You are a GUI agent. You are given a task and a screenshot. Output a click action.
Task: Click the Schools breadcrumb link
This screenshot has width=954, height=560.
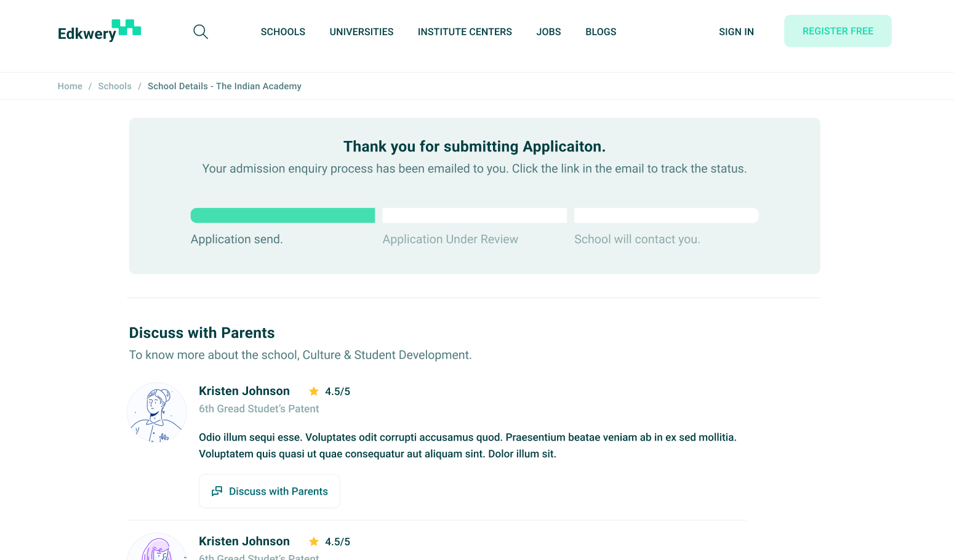114,86
